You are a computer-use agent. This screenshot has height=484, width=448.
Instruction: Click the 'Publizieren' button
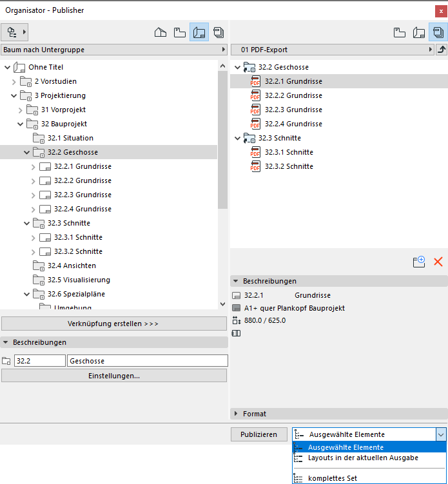click(258, 434)
